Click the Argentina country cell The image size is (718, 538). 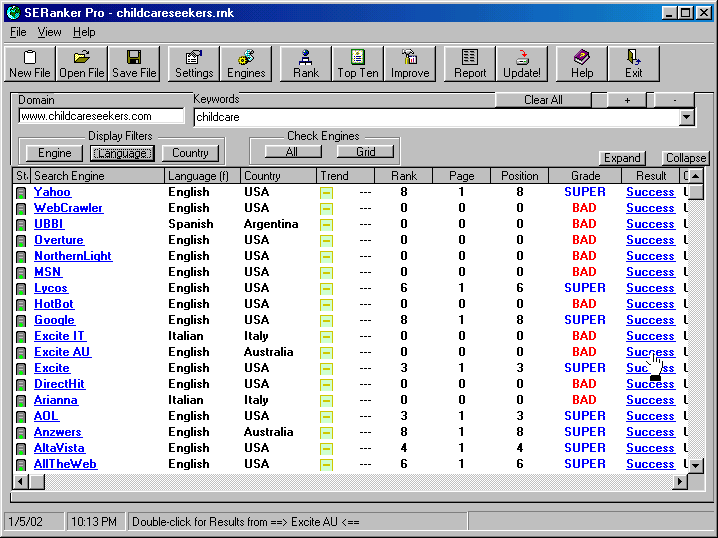[x=271, y=224]
